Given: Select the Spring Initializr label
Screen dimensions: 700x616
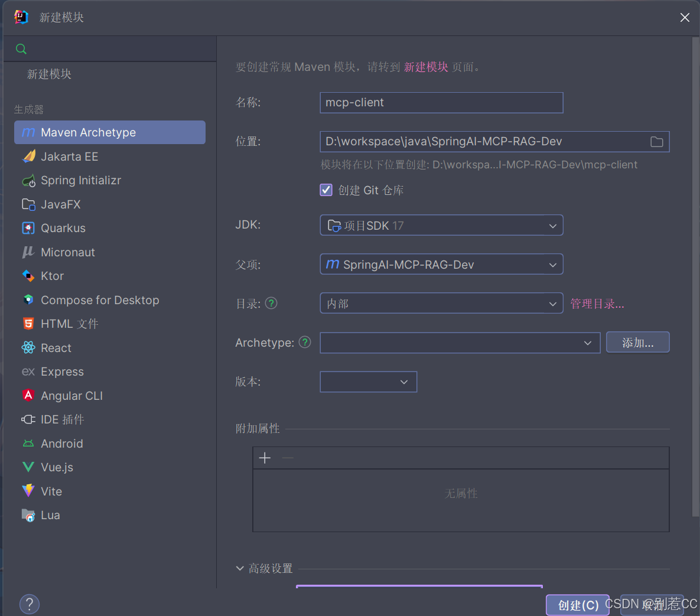Looking at the screenshot, I should click(x=81, y=180).
